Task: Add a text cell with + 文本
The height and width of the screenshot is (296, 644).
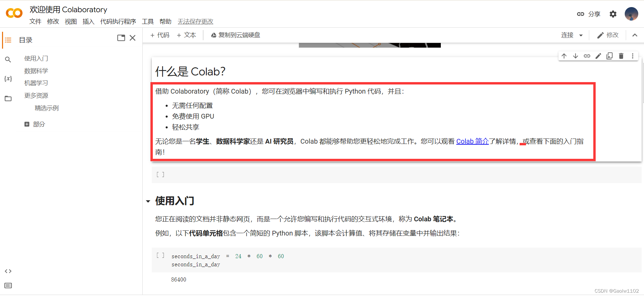Action: [186, 35]
